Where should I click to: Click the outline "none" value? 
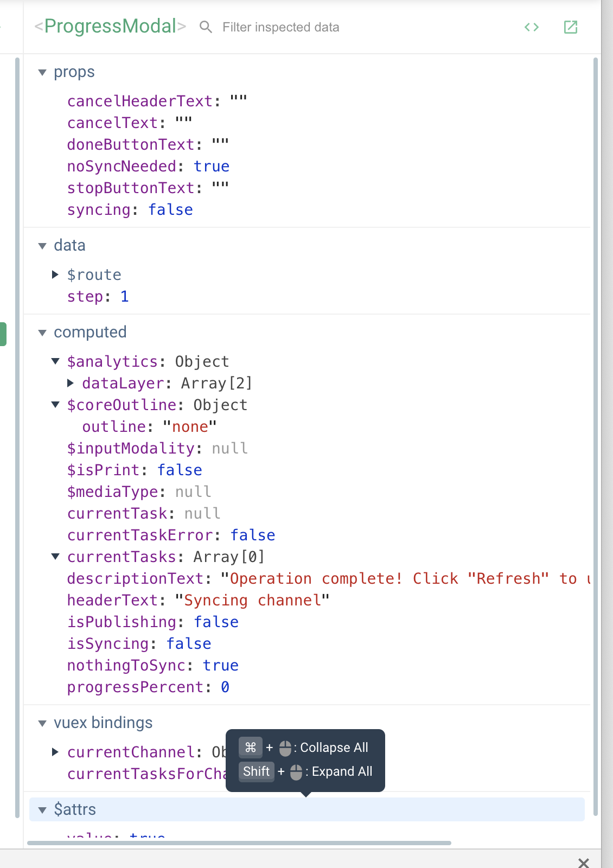(x=190, y=426)
